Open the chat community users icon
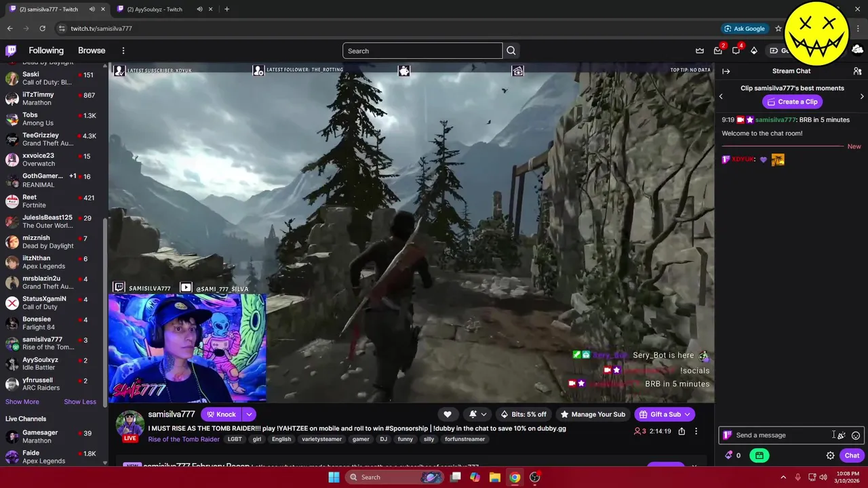The width and height of the screenshot is (868, 488). (857, 71)
